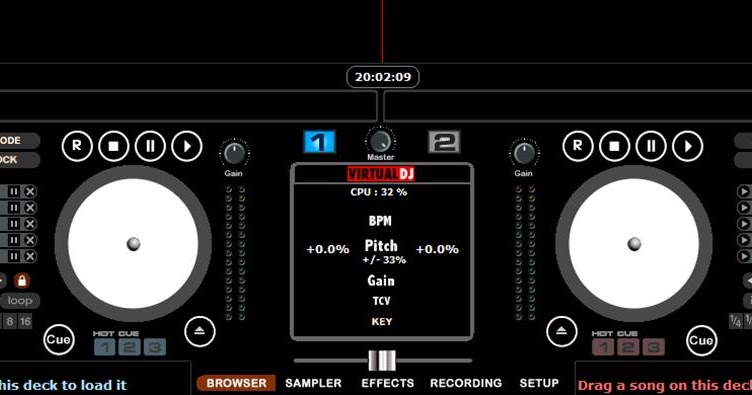Image resolution: width=752 pixels, height=395 pixels.
Task: Click the left deck Cue button
Action: pyautogui.click(x=59, y=340)
